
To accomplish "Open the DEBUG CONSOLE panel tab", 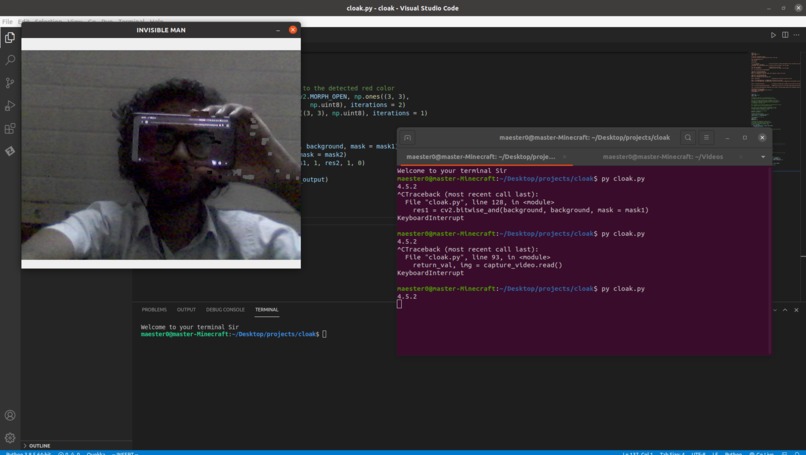I will (x=225, y=310).
